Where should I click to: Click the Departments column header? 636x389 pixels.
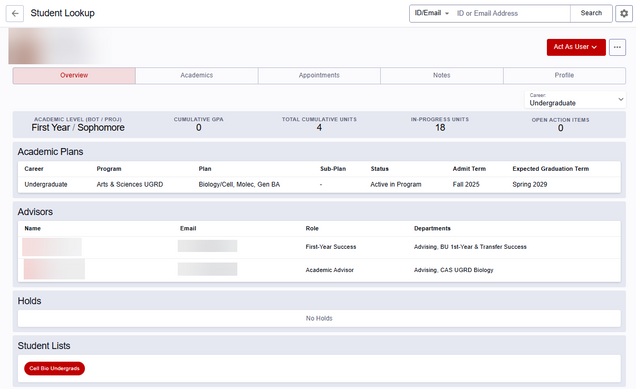432,228
